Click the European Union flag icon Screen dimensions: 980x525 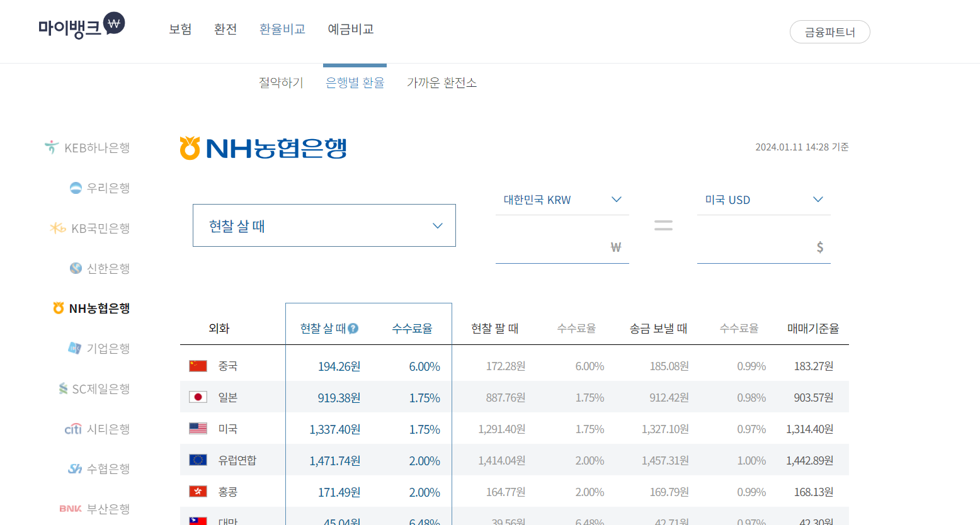tap(198, 460)
